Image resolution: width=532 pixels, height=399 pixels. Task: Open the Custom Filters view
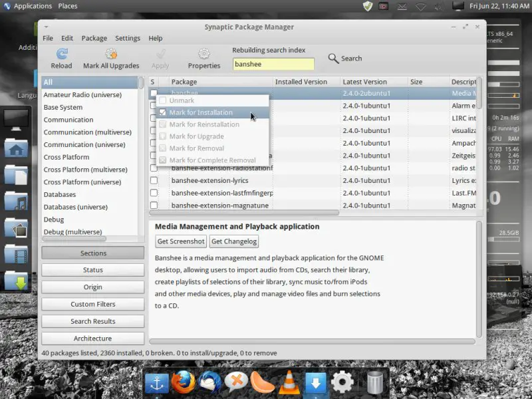coord(93,304)
